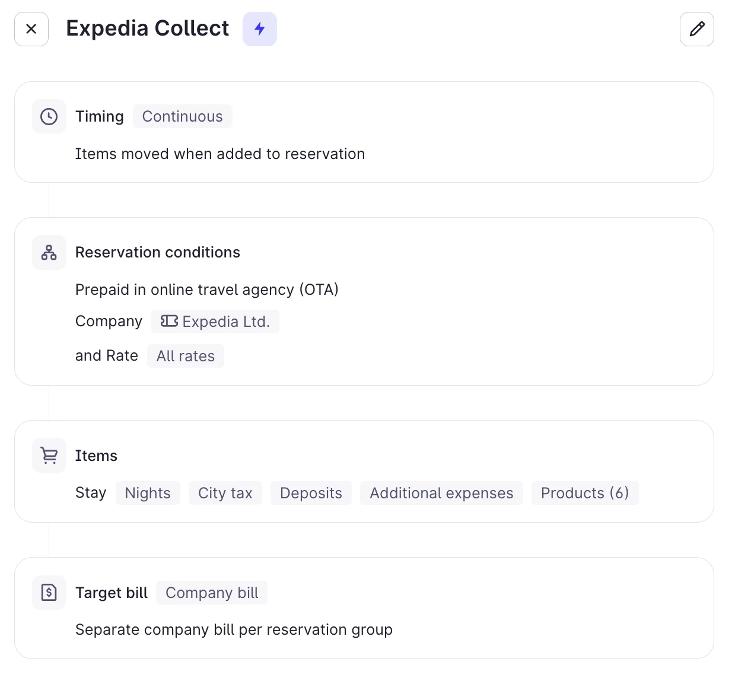Click the shopping cart Items icon

pos(49,456)
